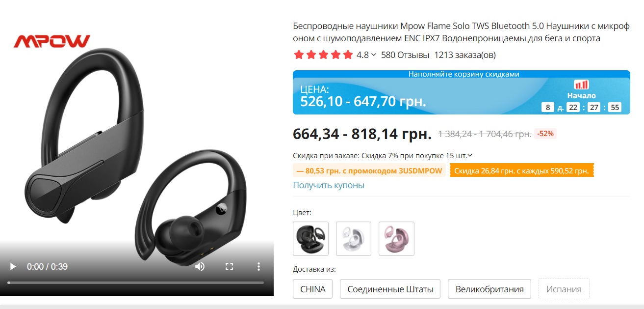Click the Получить купоны link

[x=329, y=185]
